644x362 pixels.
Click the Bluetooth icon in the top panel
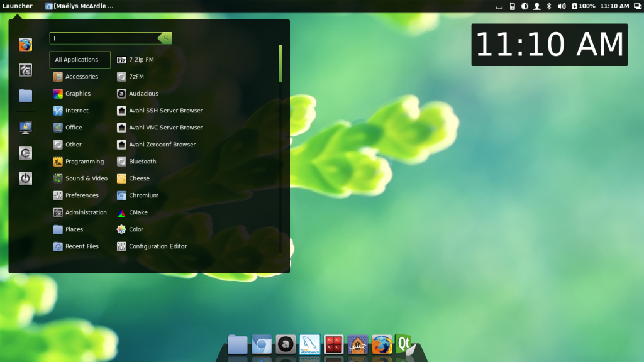pyautogui.click(x=548, y=6)
